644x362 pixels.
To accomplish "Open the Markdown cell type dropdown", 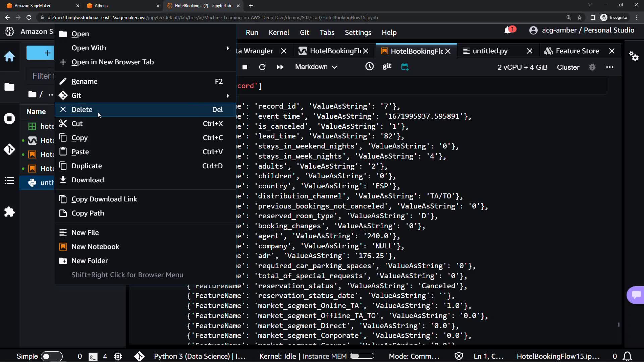I will 316,67.
